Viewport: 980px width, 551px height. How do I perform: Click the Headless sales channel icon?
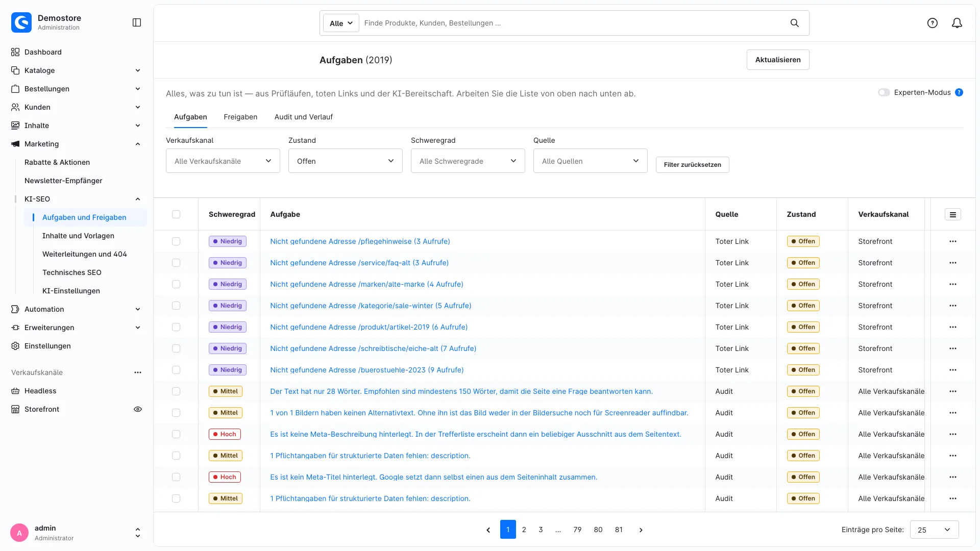15,391
